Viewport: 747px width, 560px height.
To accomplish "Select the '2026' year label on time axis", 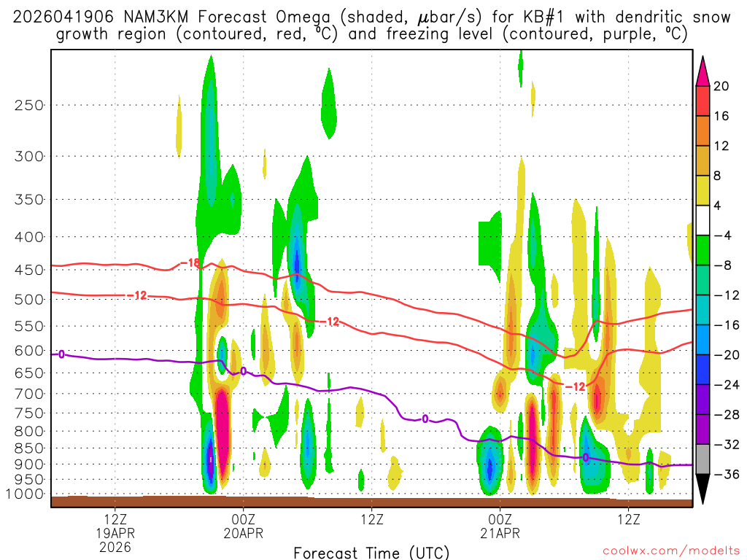I will click(115, 547).
